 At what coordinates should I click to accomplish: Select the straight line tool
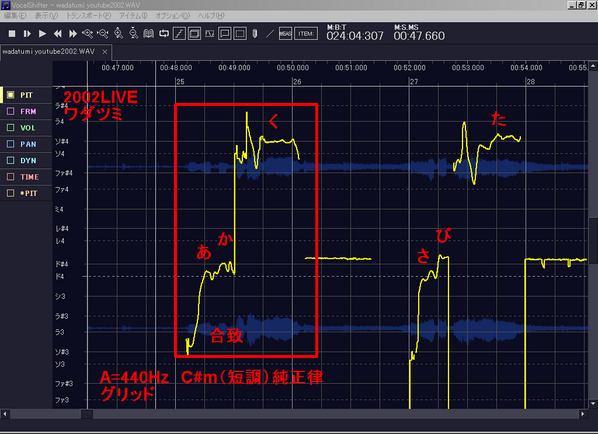(x=270, y=34)
